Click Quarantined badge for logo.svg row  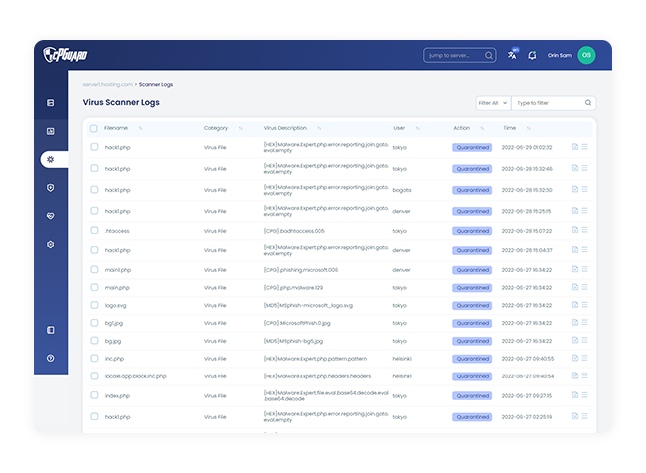[x=472, y=305]
